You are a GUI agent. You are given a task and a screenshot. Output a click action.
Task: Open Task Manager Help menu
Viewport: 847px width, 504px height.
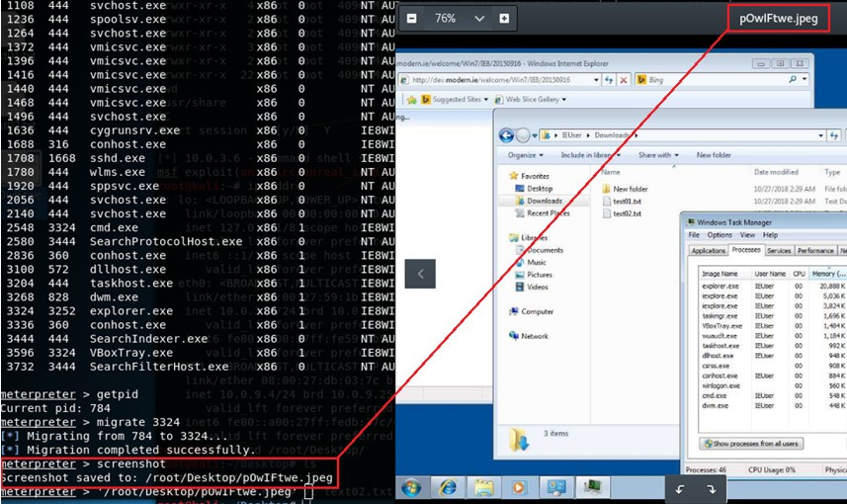pos(770,235)
